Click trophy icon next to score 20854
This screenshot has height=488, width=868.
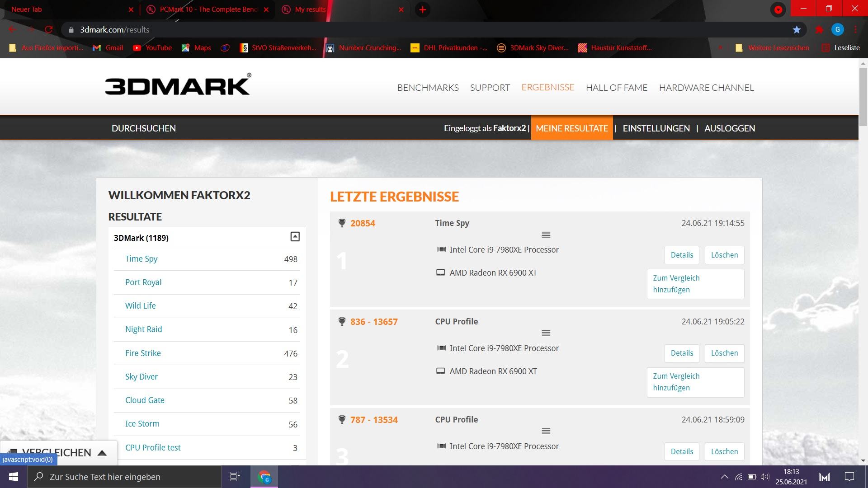pyautogui.click(x=342, y=223)
